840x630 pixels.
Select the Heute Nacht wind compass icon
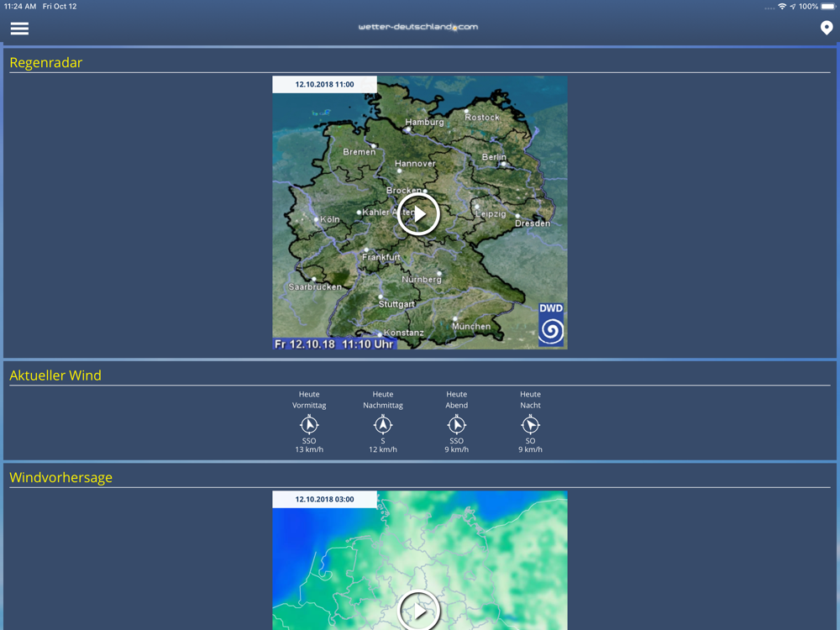tap(530, 425)
